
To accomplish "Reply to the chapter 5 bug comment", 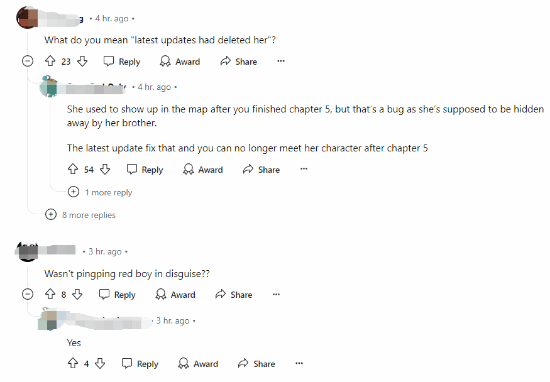I will 145,169.
